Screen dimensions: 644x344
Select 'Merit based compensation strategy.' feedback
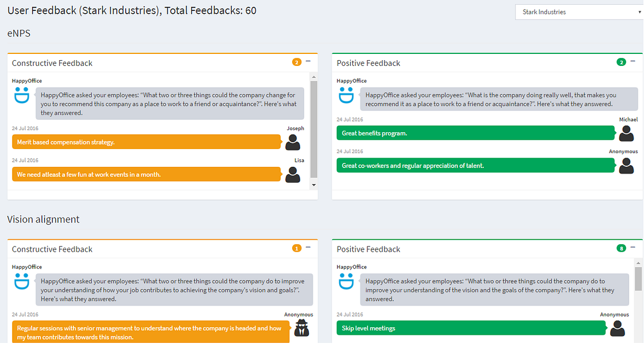146,142
